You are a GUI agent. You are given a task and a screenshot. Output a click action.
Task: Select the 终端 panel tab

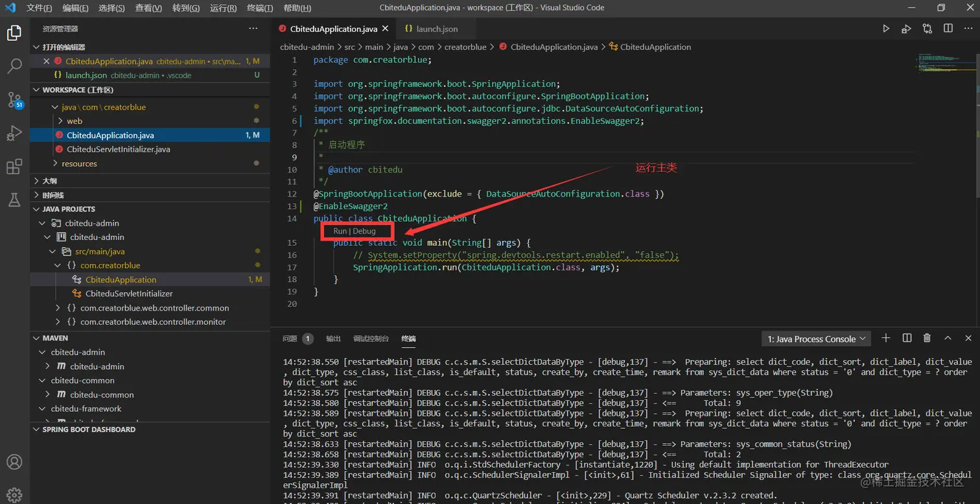pos(408,339)
